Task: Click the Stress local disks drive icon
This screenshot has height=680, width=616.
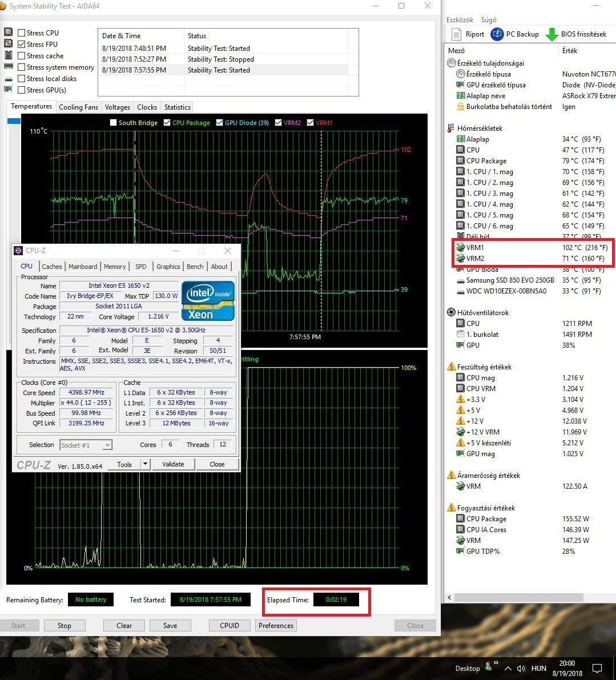Action: [x=8, y=79]
